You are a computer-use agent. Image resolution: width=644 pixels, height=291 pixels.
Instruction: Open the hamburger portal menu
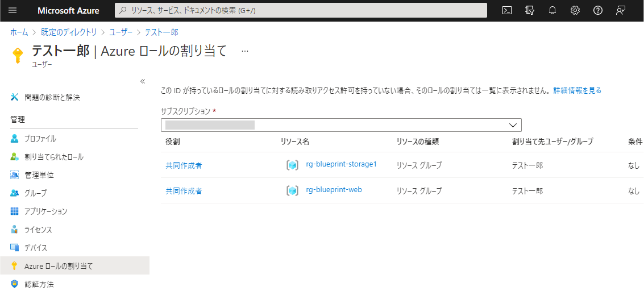pyautogui.click(x=13, y=11)
